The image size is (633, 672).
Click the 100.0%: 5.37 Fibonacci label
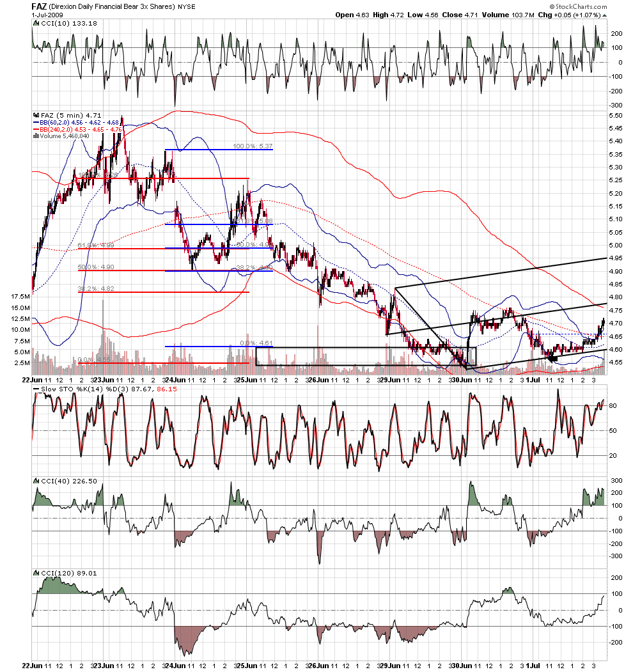click(253, 146)
